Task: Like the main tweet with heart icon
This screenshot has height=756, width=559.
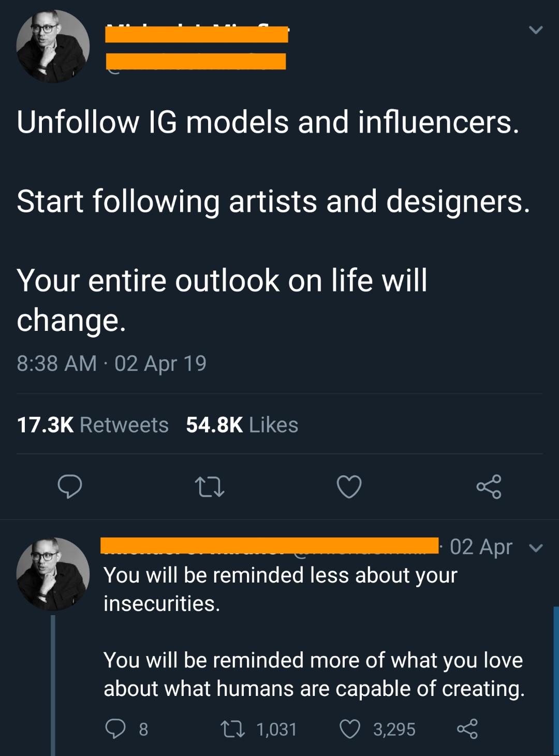Action: pyautogui.click(x=349, y=487)
